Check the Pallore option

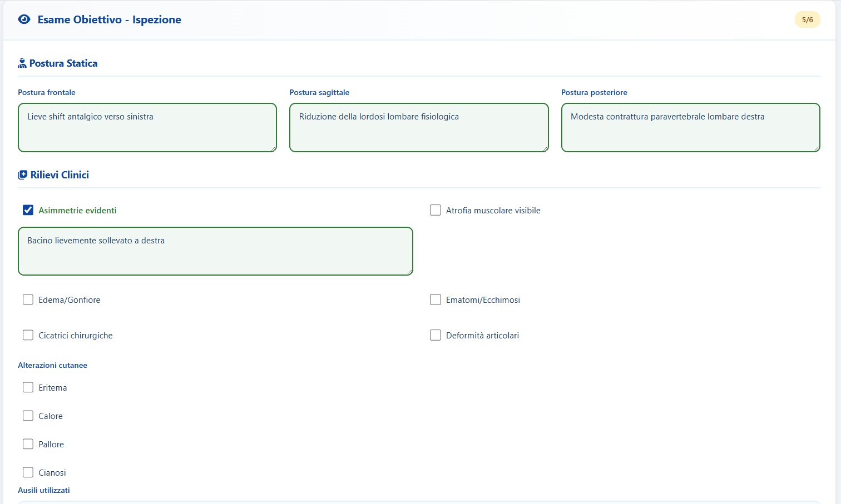click(x=28, y=444)
